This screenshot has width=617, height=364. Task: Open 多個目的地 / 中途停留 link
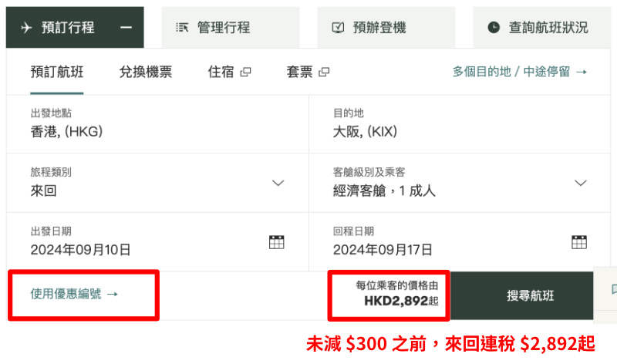520,72
